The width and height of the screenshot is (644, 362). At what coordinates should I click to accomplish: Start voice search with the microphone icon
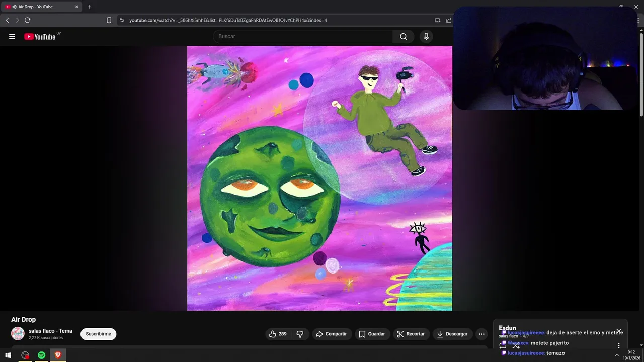pos(426,36)
